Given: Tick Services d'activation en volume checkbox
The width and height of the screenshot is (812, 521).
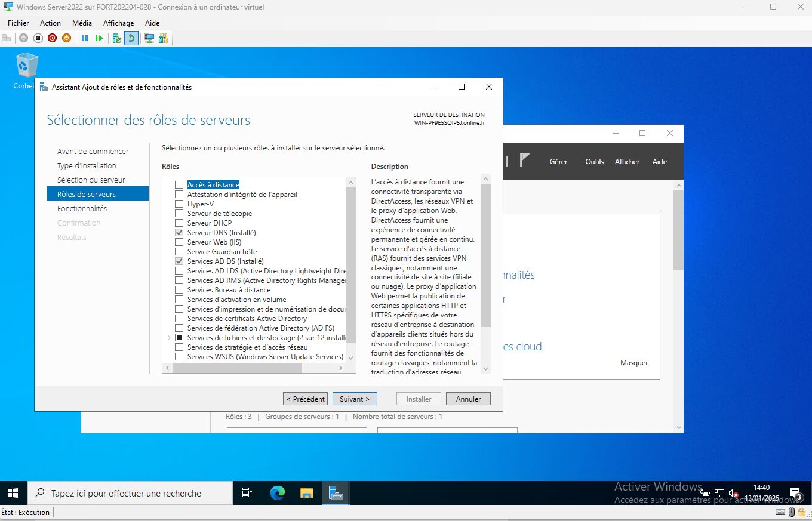Looking at the screenshot, I should point(179,300).
